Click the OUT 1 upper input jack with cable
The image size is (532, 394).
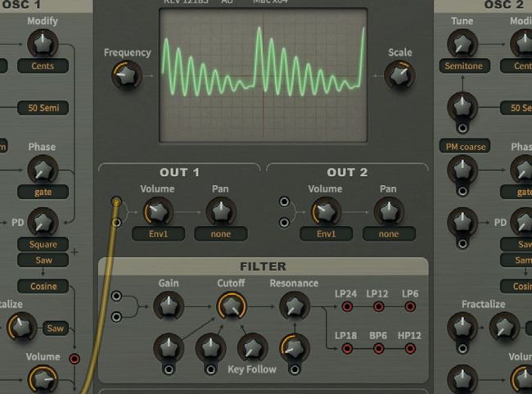pyautogui.click(x=116, y=202)
